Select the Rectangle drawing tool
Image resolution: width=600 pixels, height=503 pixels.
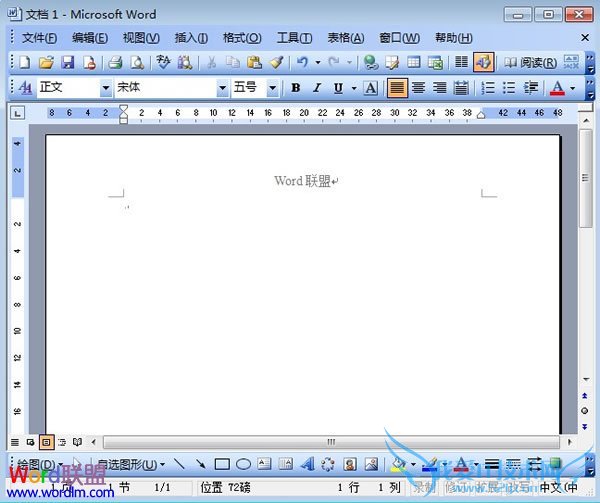point(222,464)
